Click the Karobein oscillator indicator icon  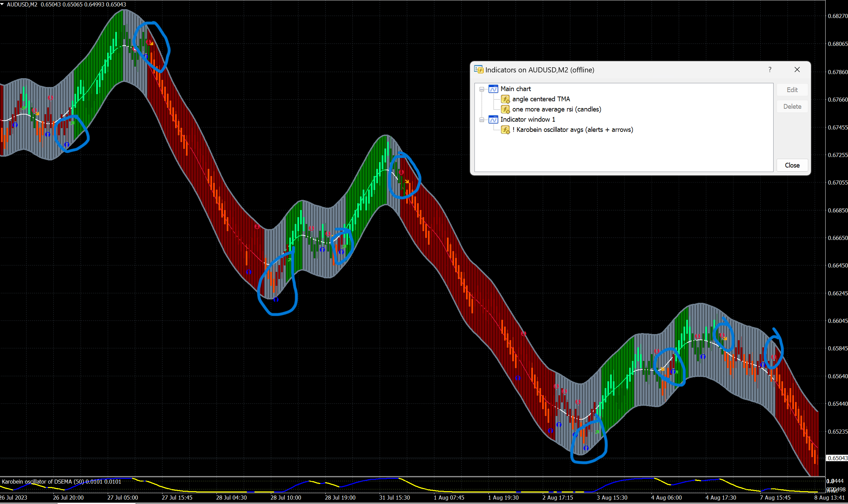(505, 130)
